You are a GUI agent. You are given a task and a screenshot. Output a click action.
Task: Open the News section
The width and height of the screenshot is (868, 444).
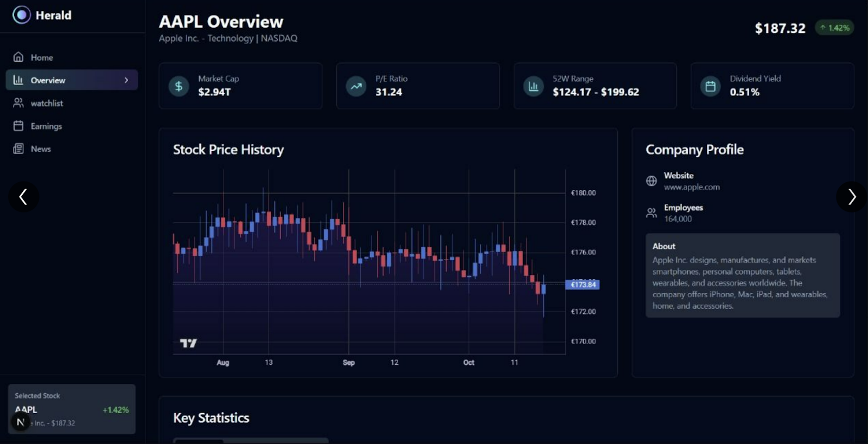pyautogui.click(x=41, y=149)
